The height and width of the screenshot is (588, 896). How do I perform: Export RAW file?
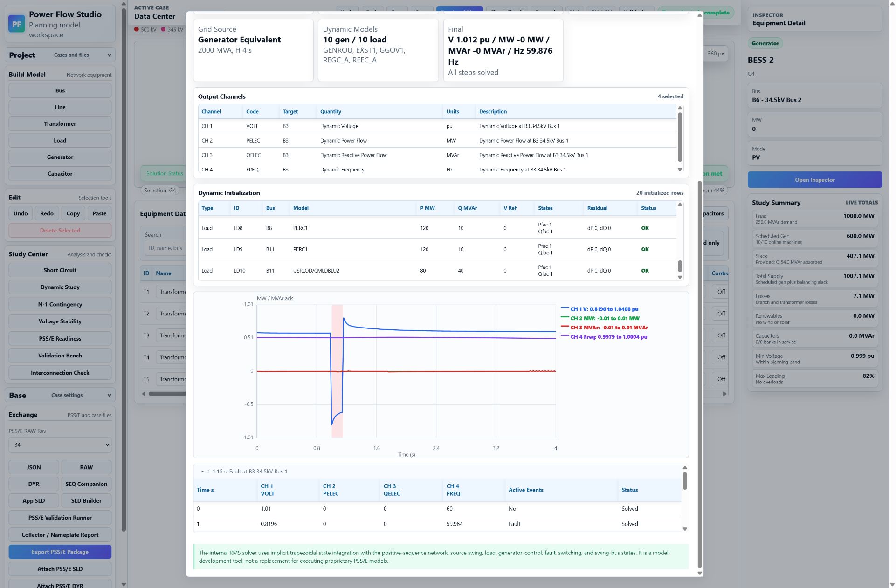click(x=86, y=467)
